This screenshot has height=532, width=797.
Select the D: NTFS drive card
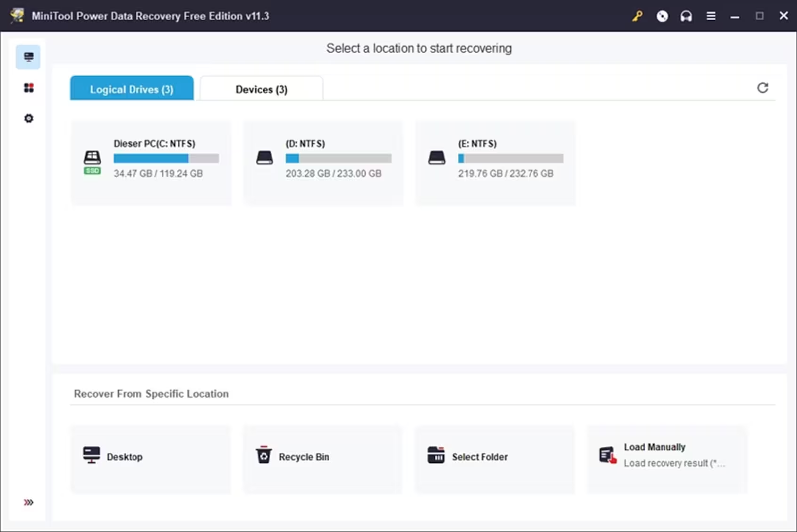[x=323, y=162]
